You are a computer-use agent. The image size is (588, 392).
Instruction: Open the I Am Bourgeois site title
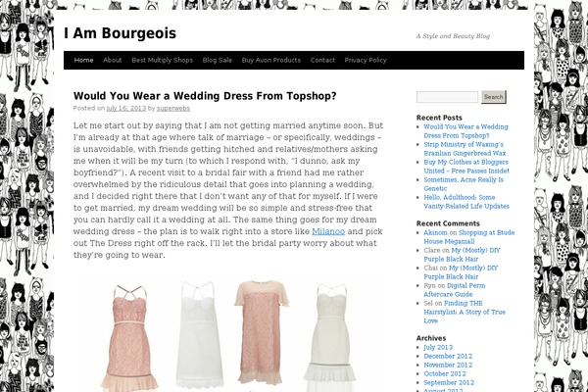tap(120, 33)
